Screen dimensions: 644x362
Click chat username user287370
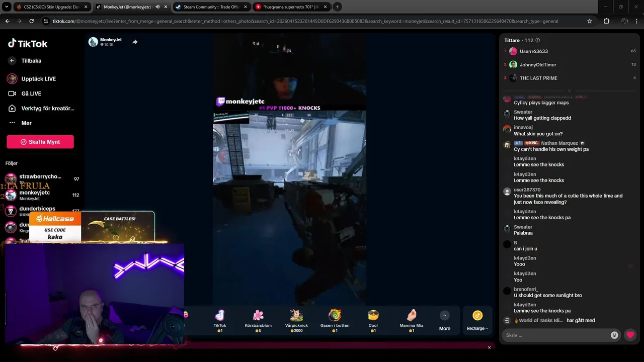[x=527, y=190]
